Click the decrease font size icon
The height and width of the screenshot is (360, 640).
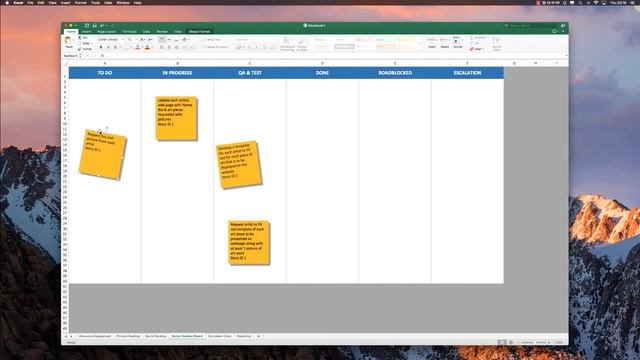(150, 40)
